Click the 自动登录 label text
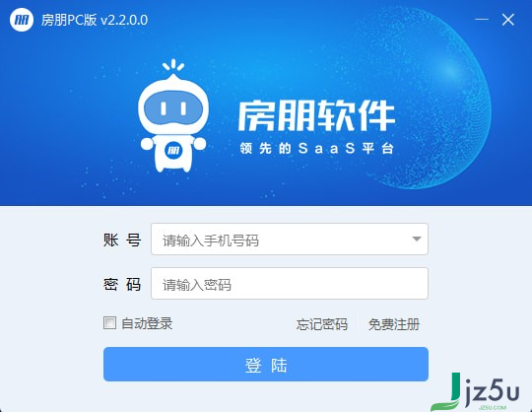Screen dimensions: 532x412 click(147, 323)
